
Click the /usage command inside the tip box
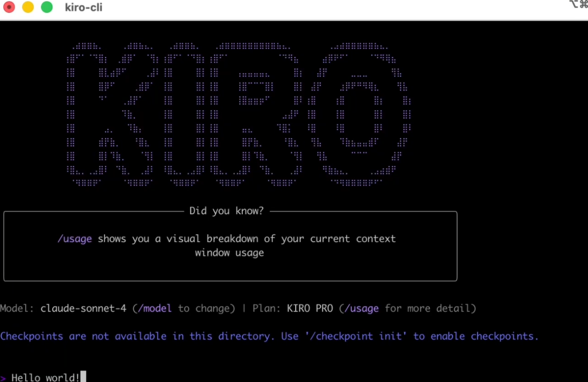75,239
